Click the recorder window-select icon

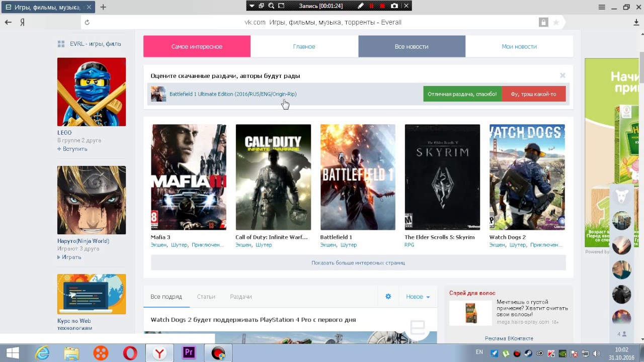(x=262, y=6)
